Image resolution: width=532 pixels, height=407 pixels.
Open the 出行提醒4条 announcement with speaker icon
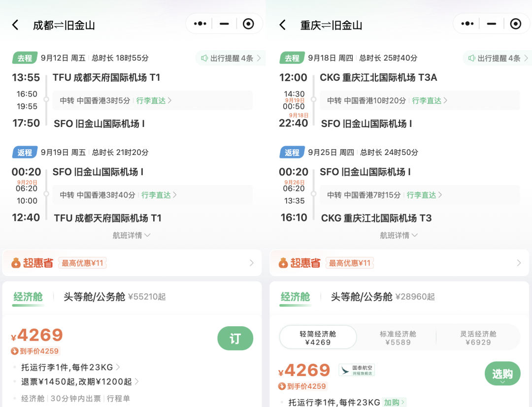[x=231, y=58]
